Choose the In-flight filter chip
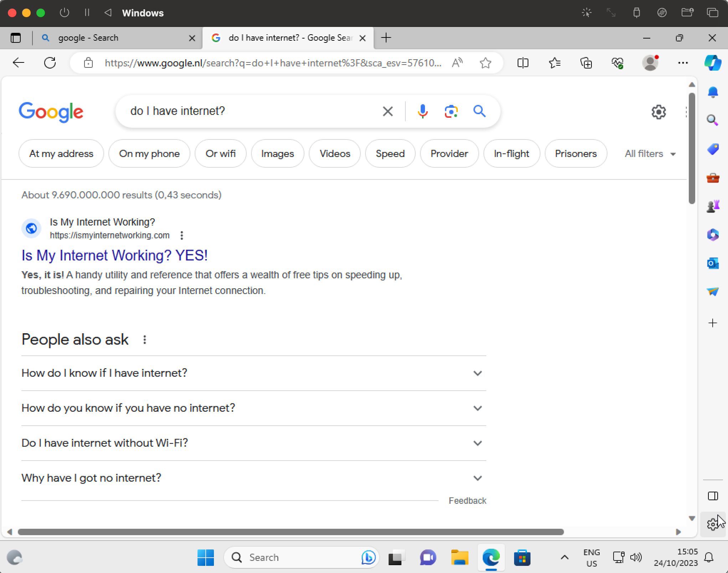Image resolution: width=728 pixels, height=573 pixels. coord(511,154)
